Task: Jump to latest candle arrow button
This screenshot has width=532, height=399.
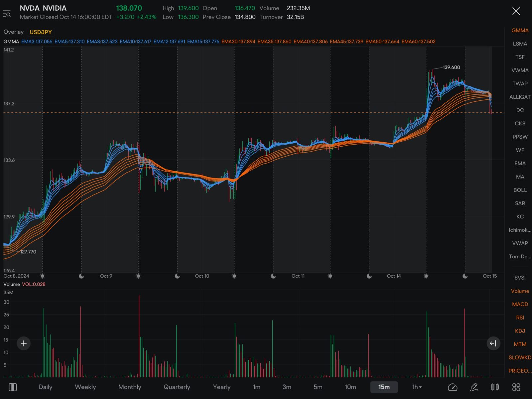Action: pos(493,343)
